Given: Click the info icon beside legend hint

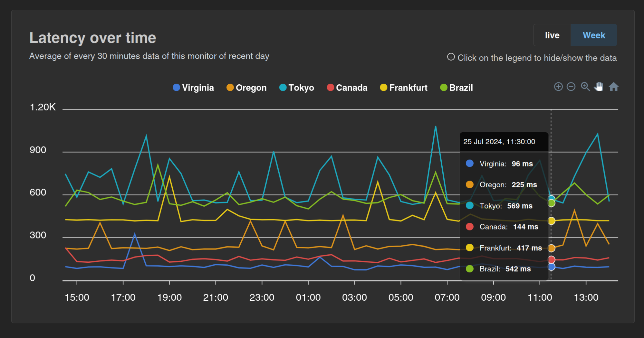Looking at the screenshot, I should [451, 57].
